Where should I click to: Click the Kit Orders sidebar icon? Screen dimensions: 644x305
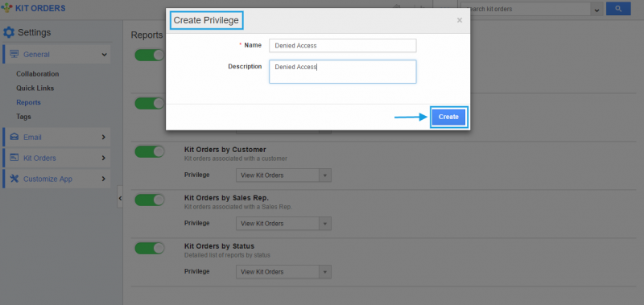tap(14, 158)
